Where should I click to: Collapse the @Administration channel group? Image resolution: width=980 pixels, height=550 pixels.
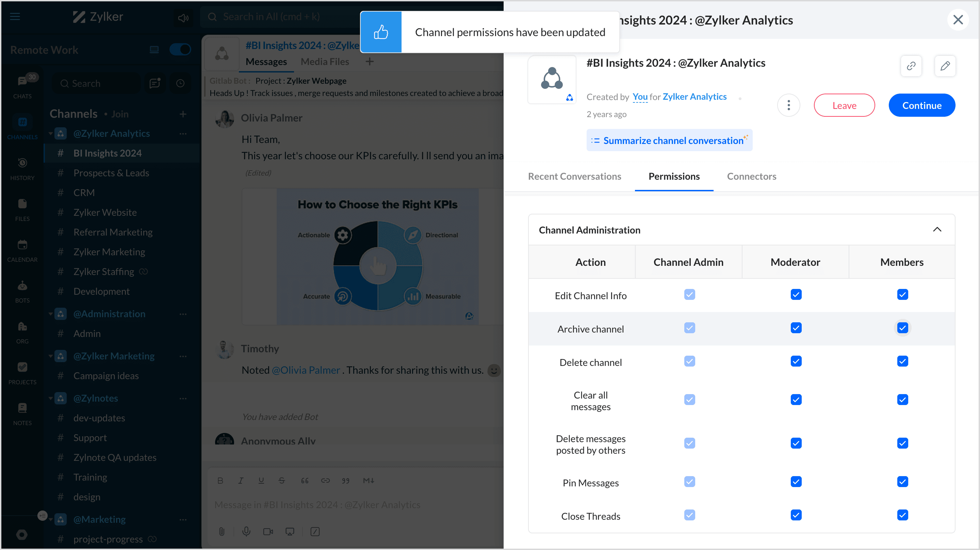coord(51,314)
